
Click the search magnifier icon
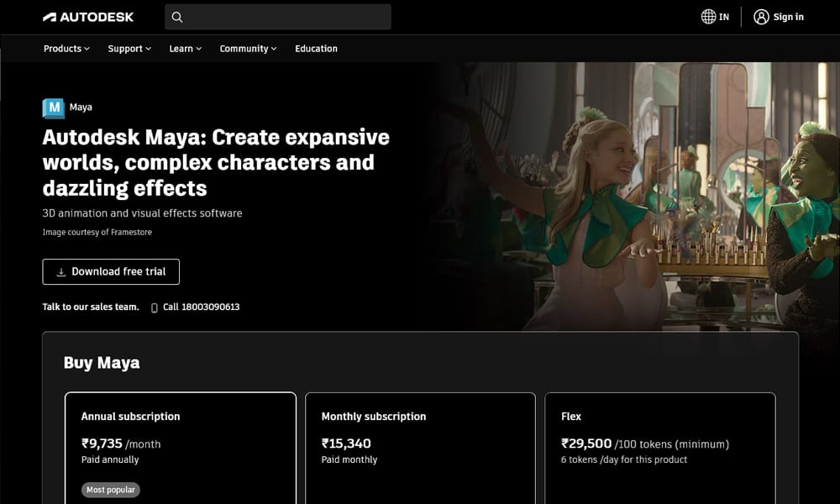click(177, 17)
